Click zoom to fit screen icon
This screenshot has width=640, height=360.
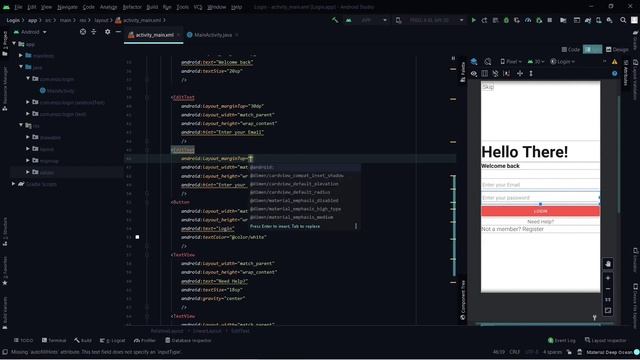[x=608, y=311]
